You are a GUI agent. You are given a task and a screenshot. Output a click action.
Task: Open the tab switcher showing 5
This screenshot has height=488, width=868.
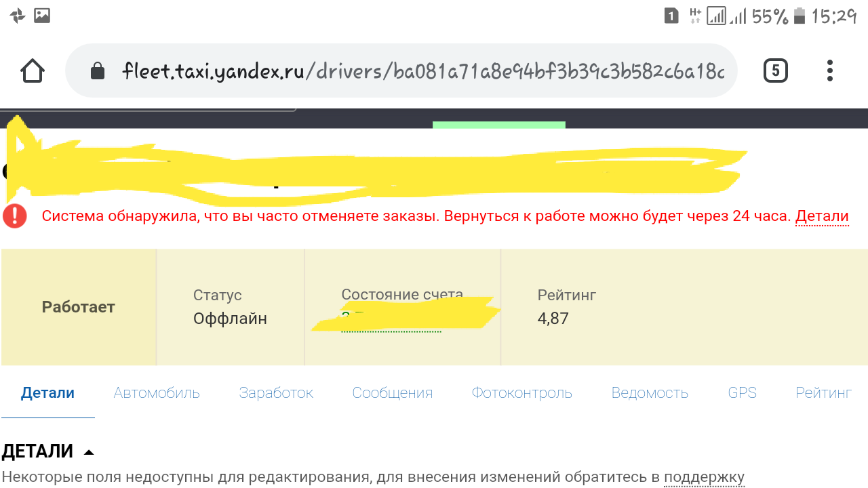click(x=776, y=70)
